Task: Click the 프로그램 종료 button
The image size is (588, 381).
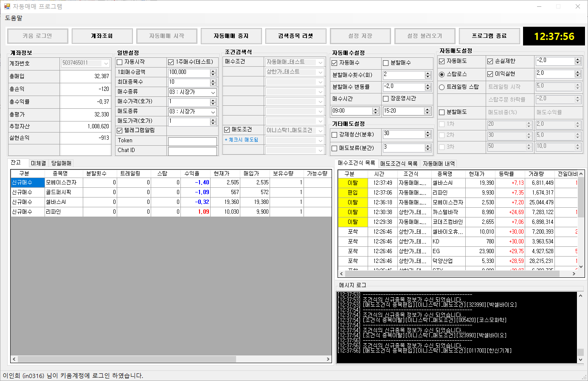Action: pyautogui.click(x=489, y=36)
